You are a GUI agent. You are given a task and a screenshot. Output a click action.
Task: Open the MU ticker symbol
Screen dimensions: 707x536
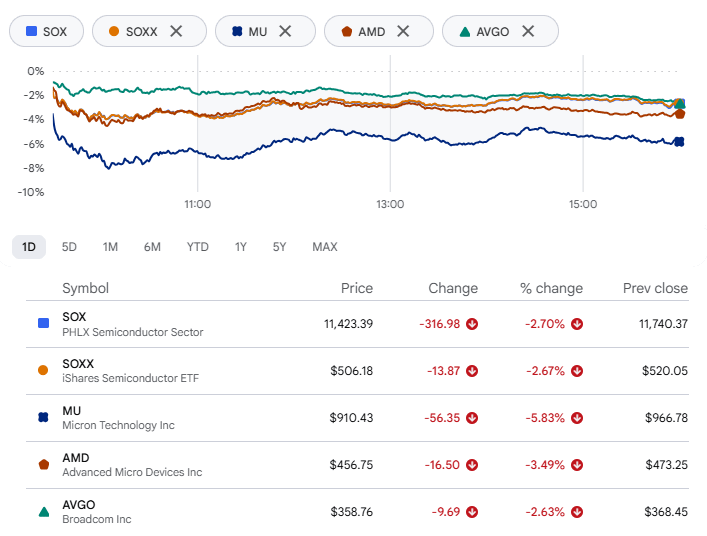tap(71, 411)
